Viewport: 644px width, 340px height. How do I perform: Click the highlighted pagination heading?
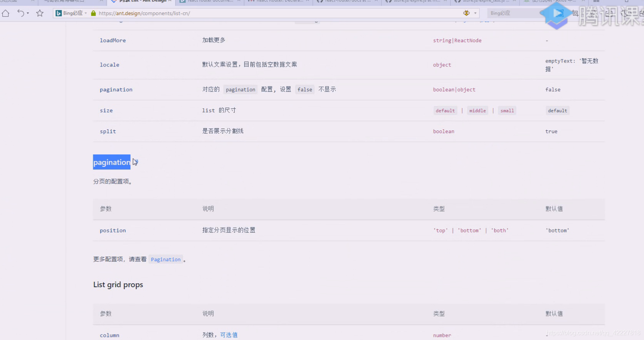pos(112,162)
